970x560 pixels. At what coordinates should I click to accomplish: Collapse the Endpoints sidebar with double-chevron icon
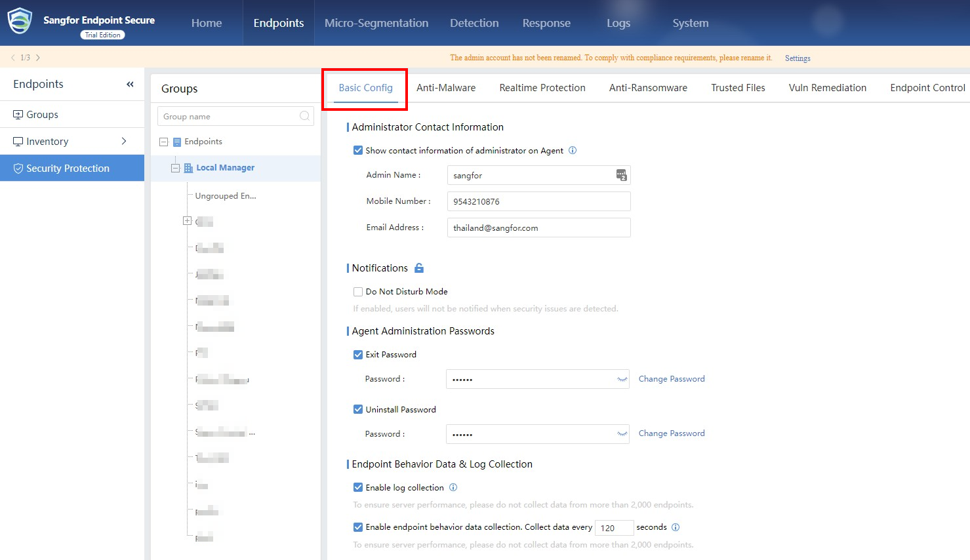click(x=130, y=84)
